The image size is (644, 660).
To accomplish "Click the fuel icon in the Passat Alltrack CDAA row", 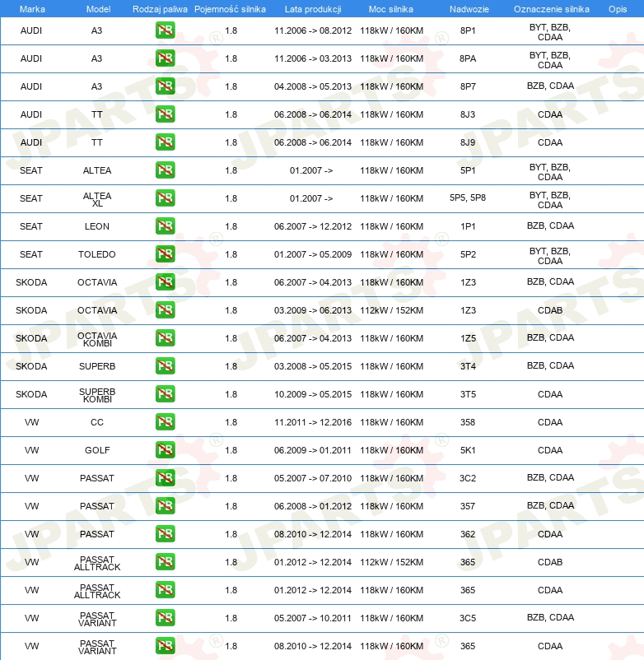I will click(x=165, y=590).
